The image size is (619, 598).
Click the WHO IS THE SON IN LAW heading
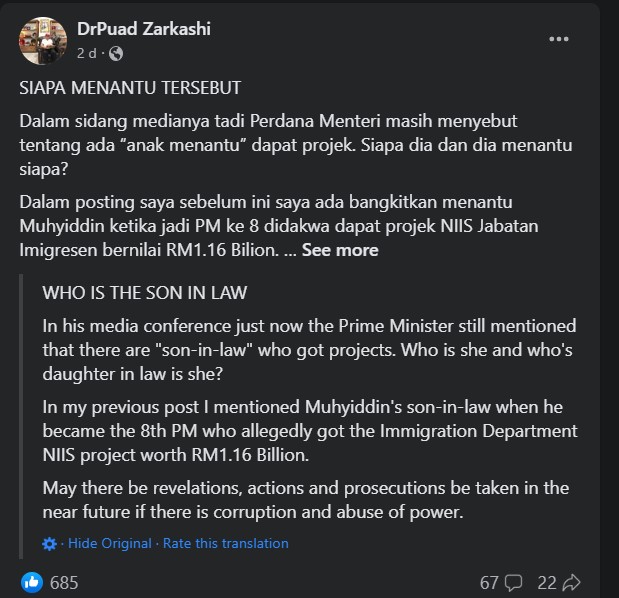coord(144,293)
